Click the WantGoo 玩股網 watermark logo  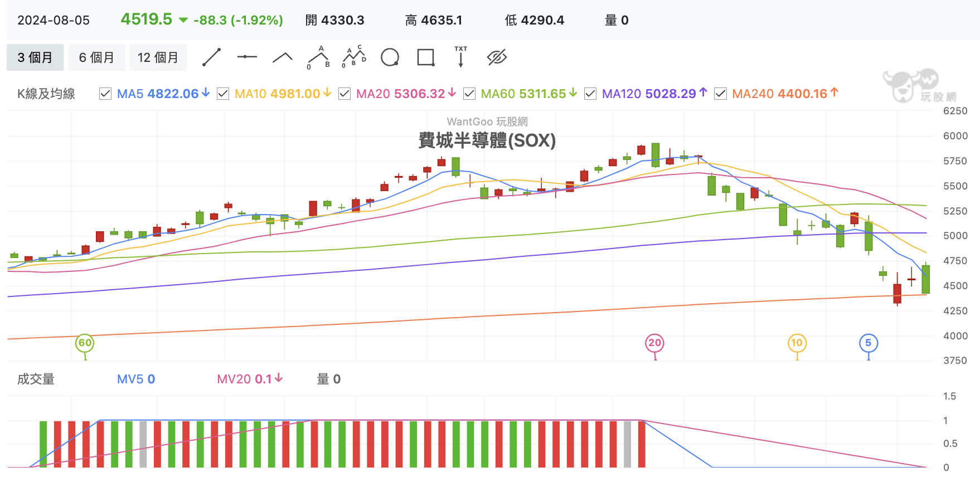coord(920,86)
